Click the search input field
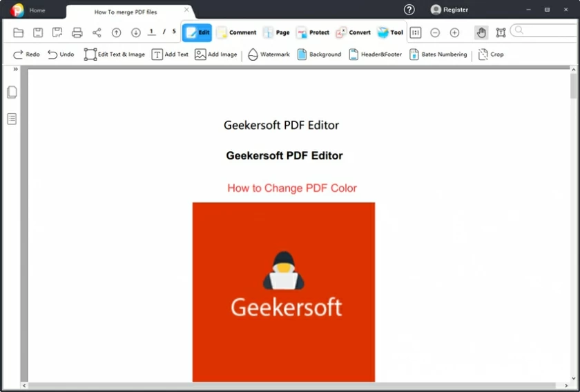 [x=545, y=30]
